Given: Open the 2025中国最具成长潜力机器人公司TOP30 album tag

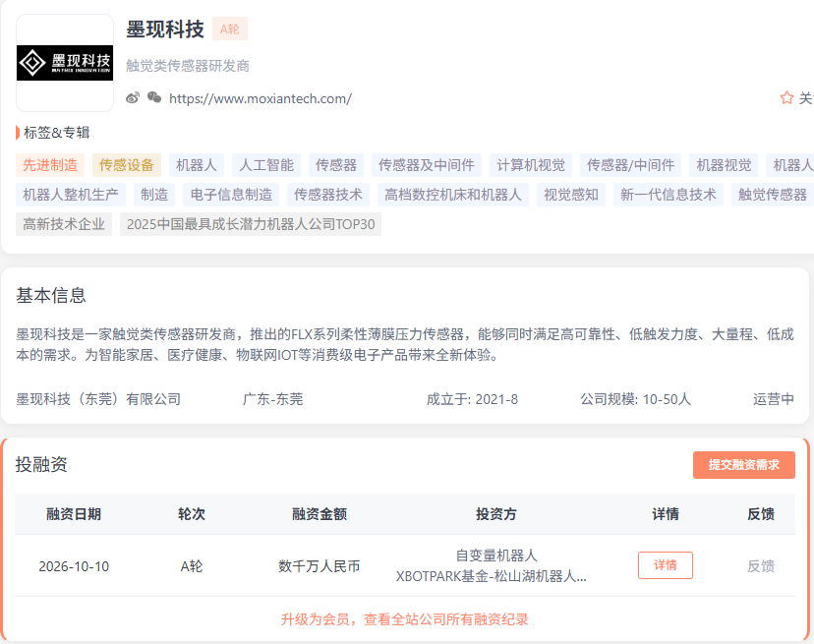Looking at the screenshot, I should point(251,224).
